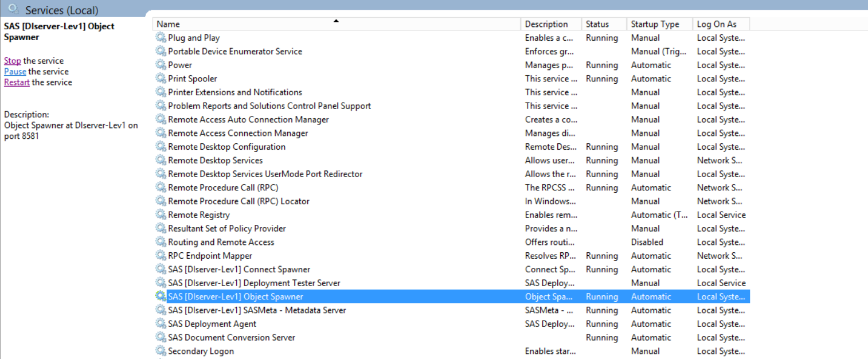
Task: Click the SAS Document Conversion Server icon
Action: (x=160, y=337)
